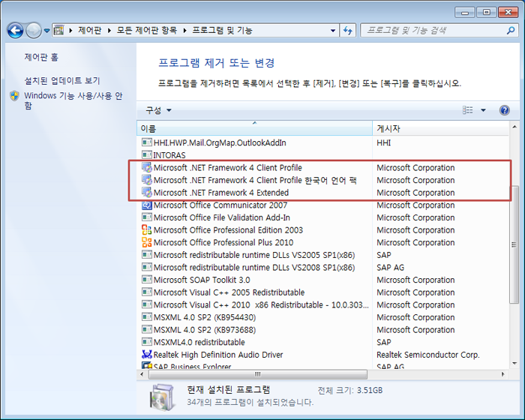This screenshot has height=420, width=525.
Task: Click the blue help question mark icon
Action: 505,109
